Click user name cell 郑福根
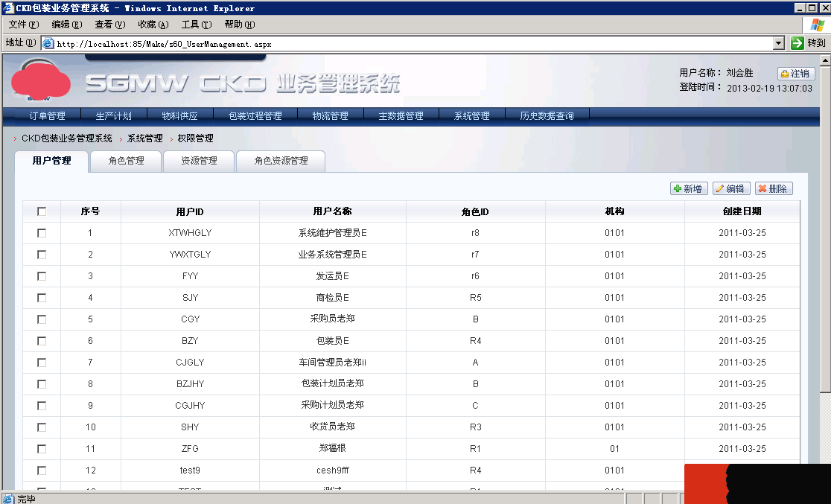The height and width of the screenshot is (504, 831). [x=332, y=448]
